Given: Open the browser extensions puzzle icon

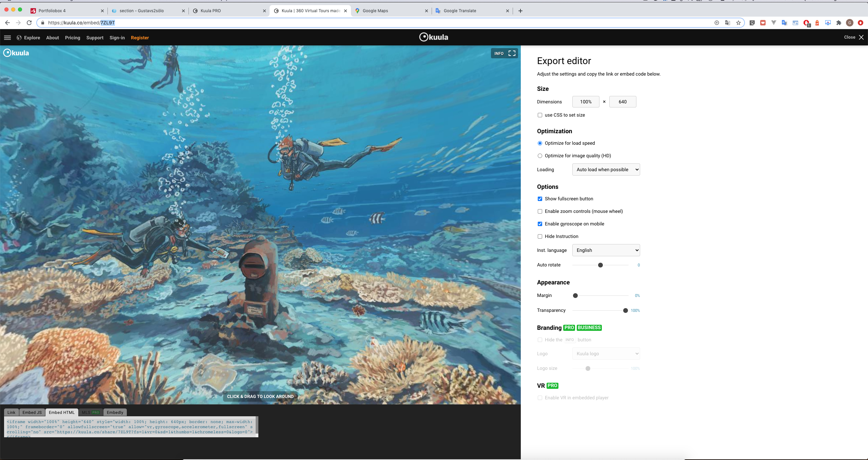Looking at the screenshot, I should [839, 23].
